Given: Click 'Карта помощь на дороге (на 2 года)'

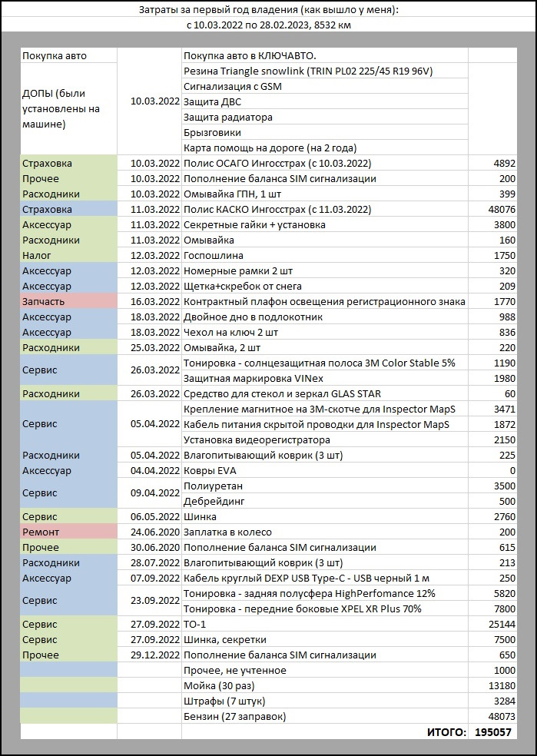Looking at the screenshot, I should [x=325, y=148].
